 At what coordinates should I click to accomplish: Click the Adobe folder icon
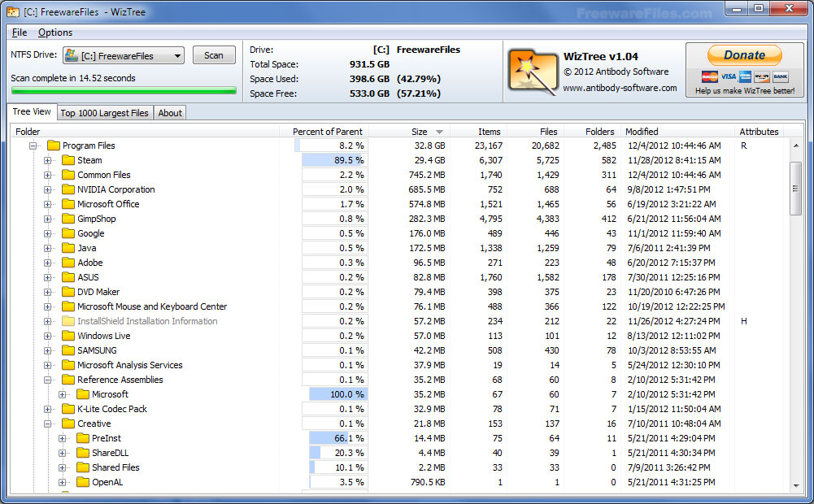[x=68, y=263]
